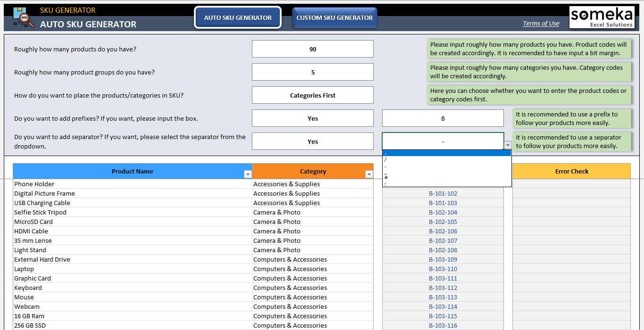Click SKU code B-102-106
Screen dimensions: 644x330
(443, 231)
